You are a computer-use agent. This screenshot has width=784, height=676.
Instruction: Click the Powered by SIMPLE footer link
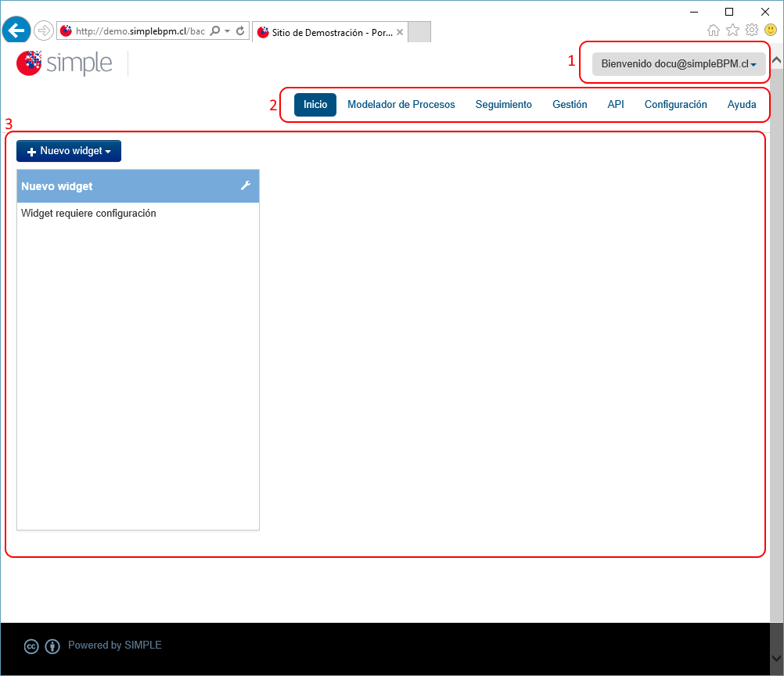point(114,645)
